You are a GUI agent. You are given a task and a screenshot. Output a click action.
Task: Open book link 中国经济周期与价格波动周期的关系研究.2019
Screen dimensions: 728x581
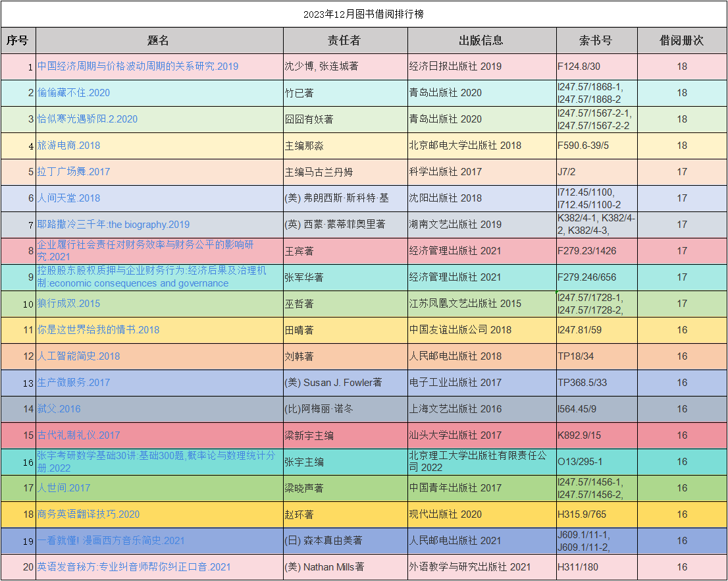138,67
